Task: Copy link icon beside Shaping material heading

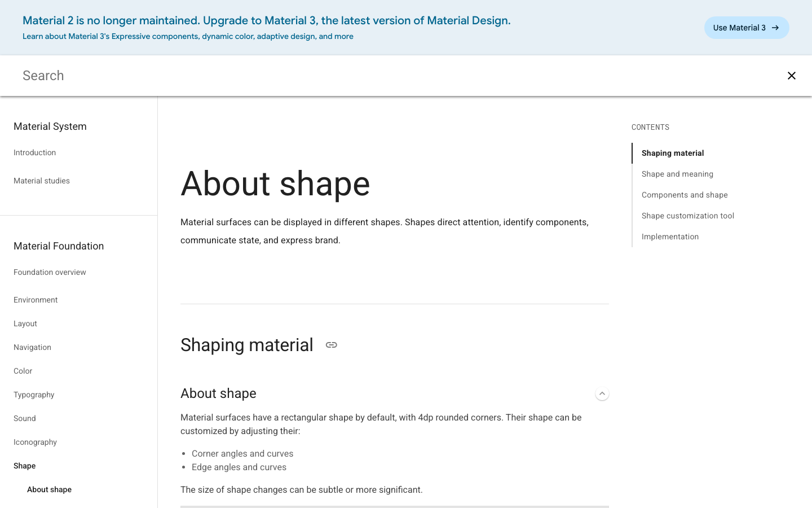Action: point(332,345)
